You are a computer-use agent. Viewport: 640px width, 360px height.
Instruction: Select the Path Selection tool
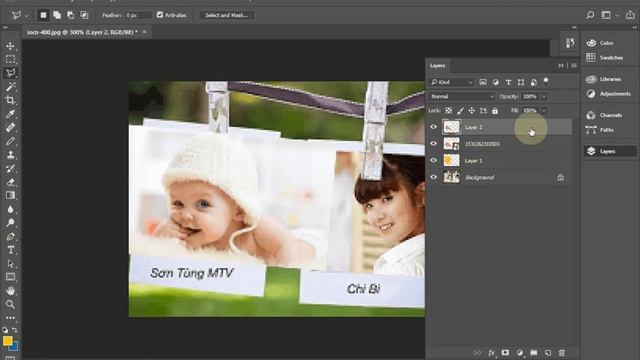[x=11, y=264]
